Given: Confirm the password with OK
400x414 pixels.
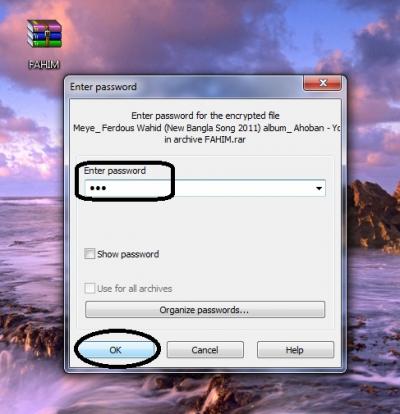Looking at the screenshot, I should click(x=116, y=350).
